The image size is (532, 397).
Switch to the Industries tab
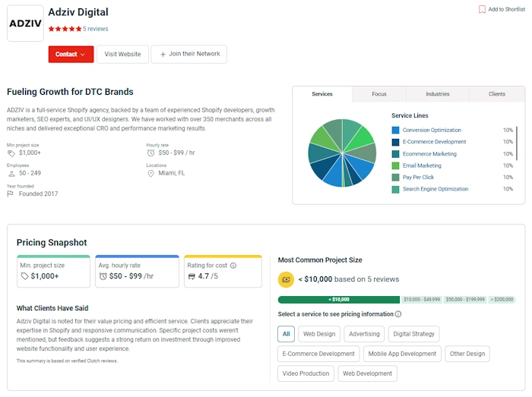tap(437, 94)
